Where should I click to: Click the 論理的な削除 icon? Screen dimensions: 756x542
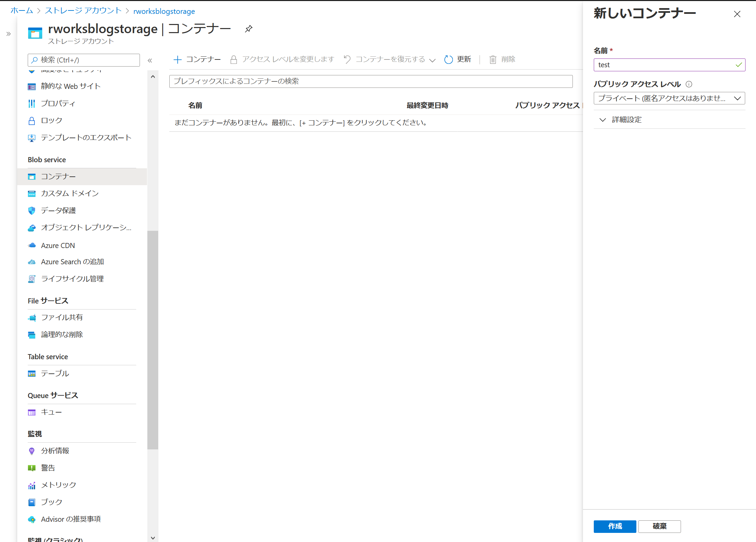tap(32, 335)
